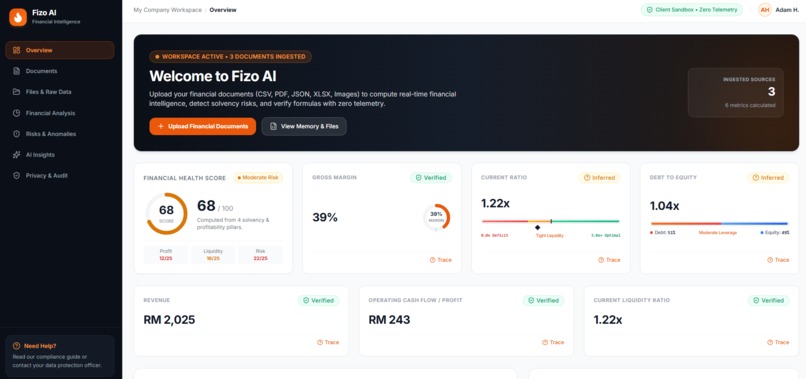Open Documents in the sidebar
Viewport: 806px width, 379px height.
point(60,71)
